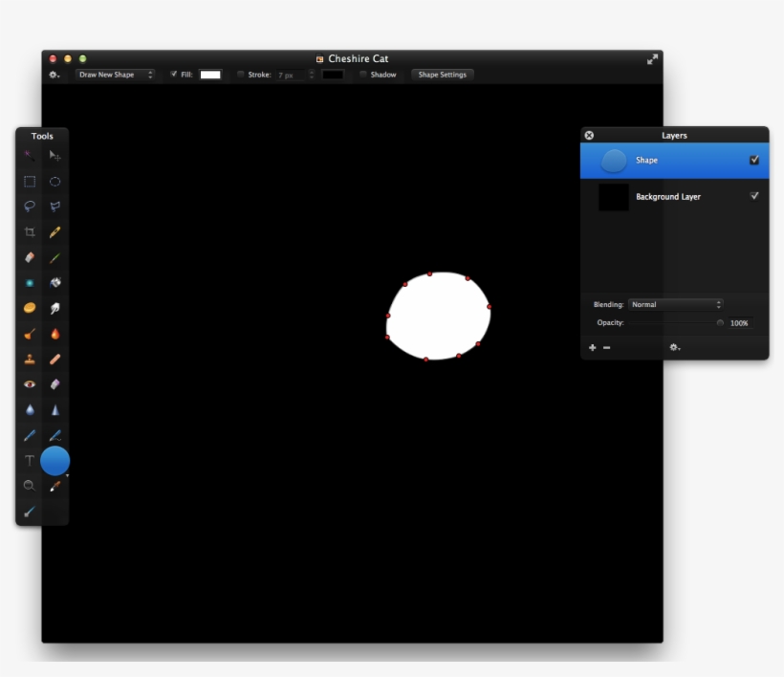Add a new layer with plus icon
Image resolution: width=784 pixels, height=677 pixels.
[x=593, y=347]
